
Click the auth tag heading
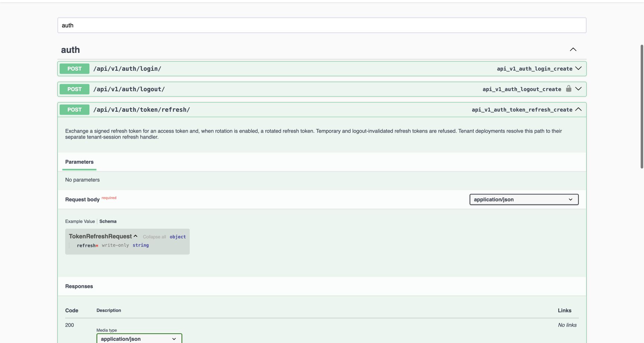pyautogui.click(x=70, y=50)
